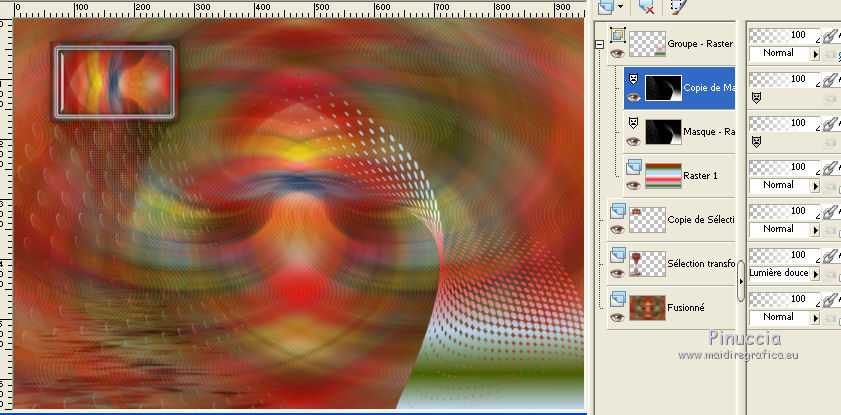The width and height of the screenshot is (841, 415).
Task: Click mask overlay icon in Masque - Raster properties
Action: pyautogui.click(x=756, y=142)
